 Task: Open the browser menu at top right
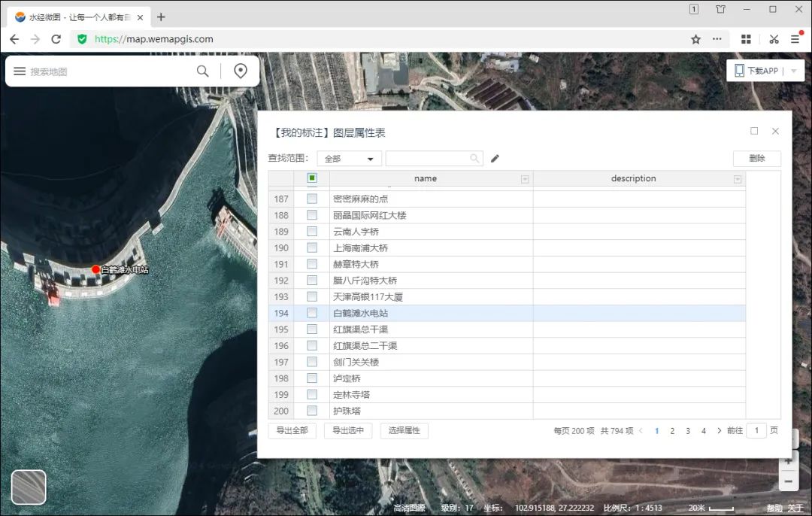795,38
